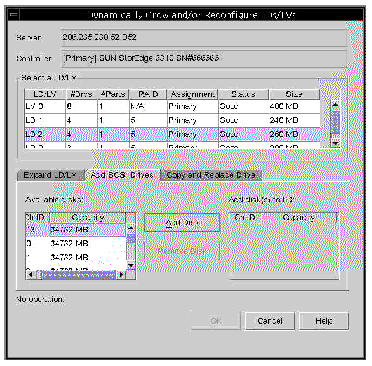Screen dimensions: 372x366
Task: Select the highlighted first available disk row
Action: 76,230
